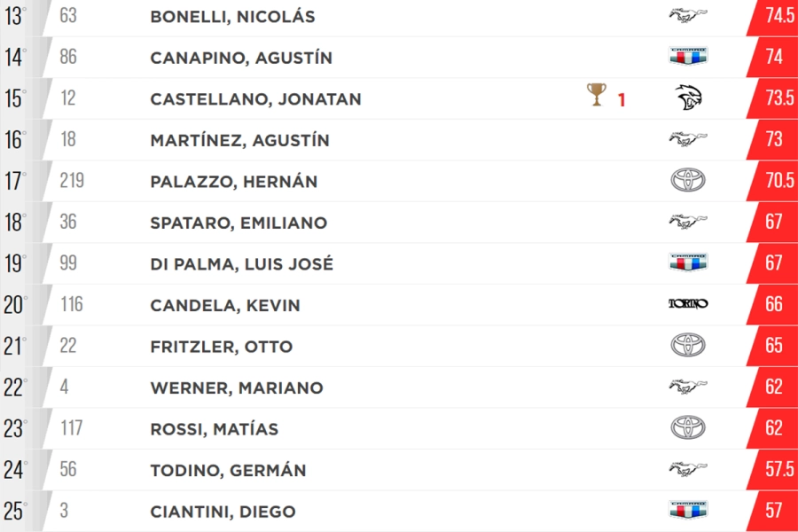Click the trophy icon next to Castellano, Jonatan
The width and height of the screenshot is (798, 532).
click(x=596, y=95)
